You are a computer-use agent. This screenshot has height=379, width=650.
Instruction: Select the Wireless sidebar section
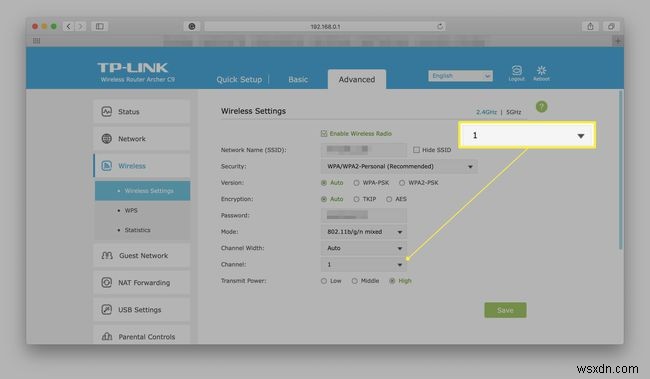[142, 166]
